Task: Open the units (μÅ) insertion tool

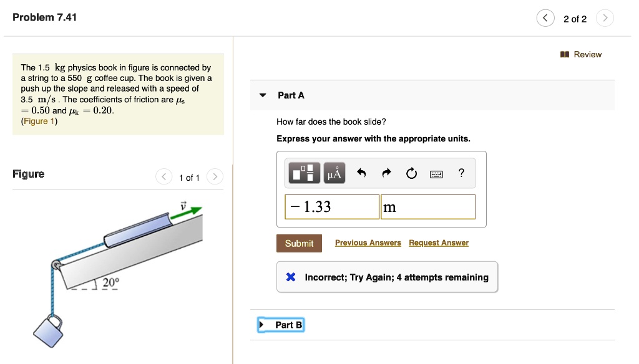Action: [334, 173]
